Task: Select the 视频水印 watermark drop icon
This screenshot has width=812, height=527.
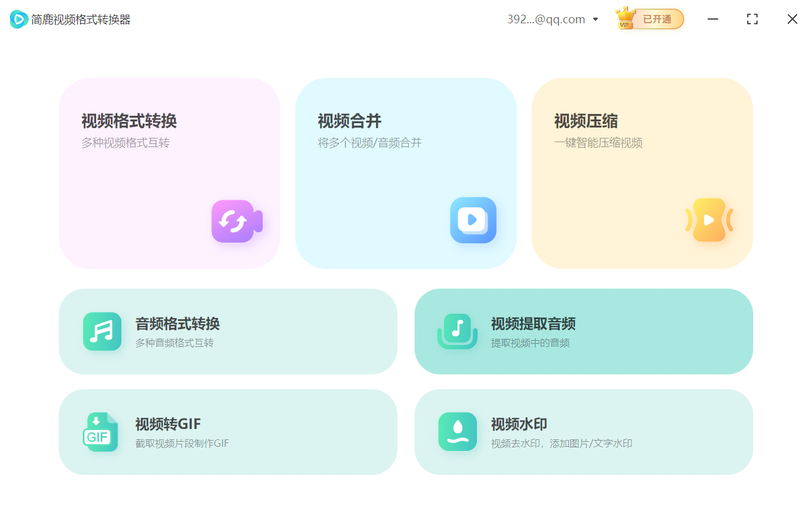Action: point(457,431)
